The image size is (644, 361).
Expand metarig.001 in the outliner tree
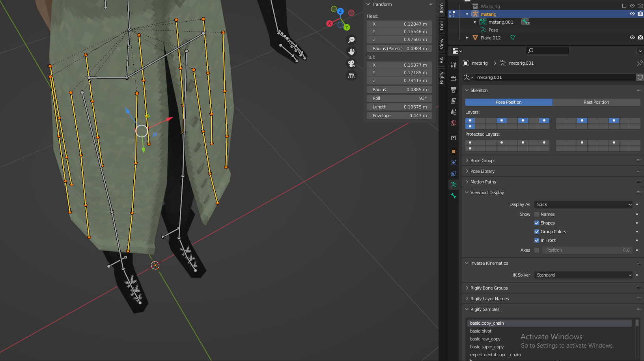[x=475, y=22]
